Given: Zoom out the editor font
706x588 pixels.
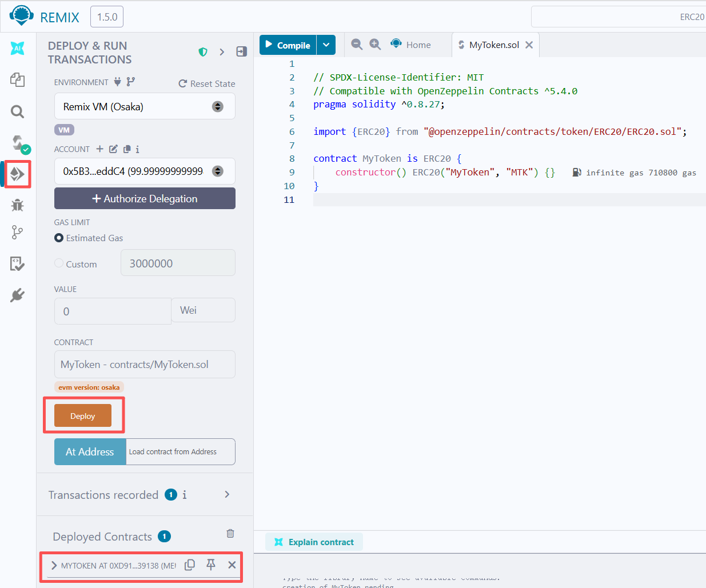Looking at the screenshot, I should click(357, 45).
